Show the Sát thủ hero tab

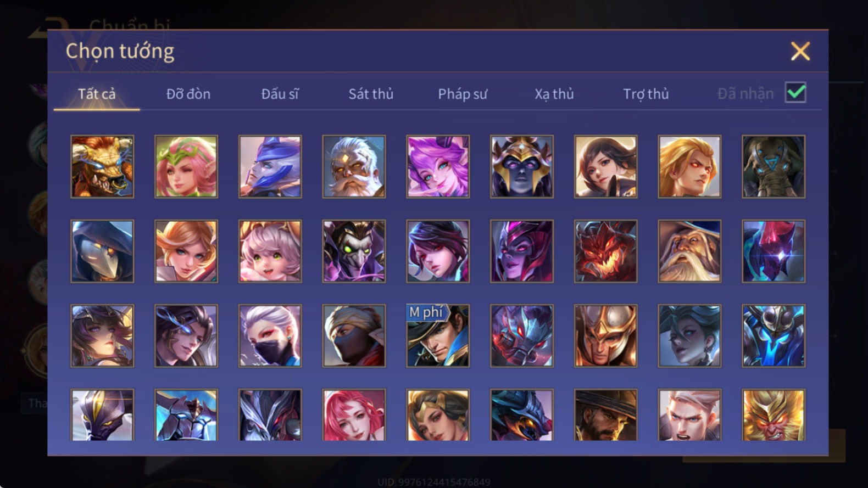tap(371, 94)
